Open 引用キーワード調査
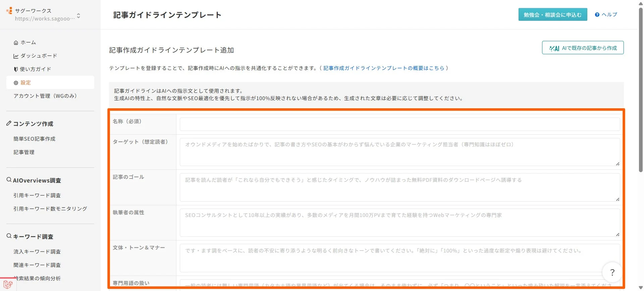 (37, 195)
